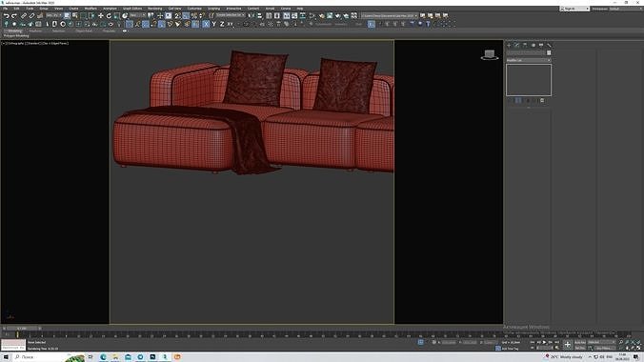This screenshot has height=362, width=644.
Task: Open the Hierarchy tab in command panel
Action: 525,45
